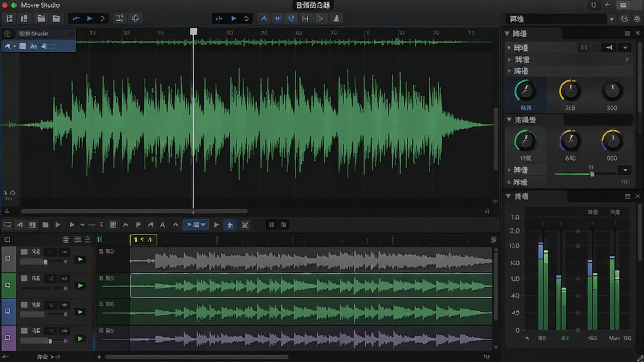Open the dropdown arrow right of the green slider
The width and height of the screenshot is (644, 362).
625,170
